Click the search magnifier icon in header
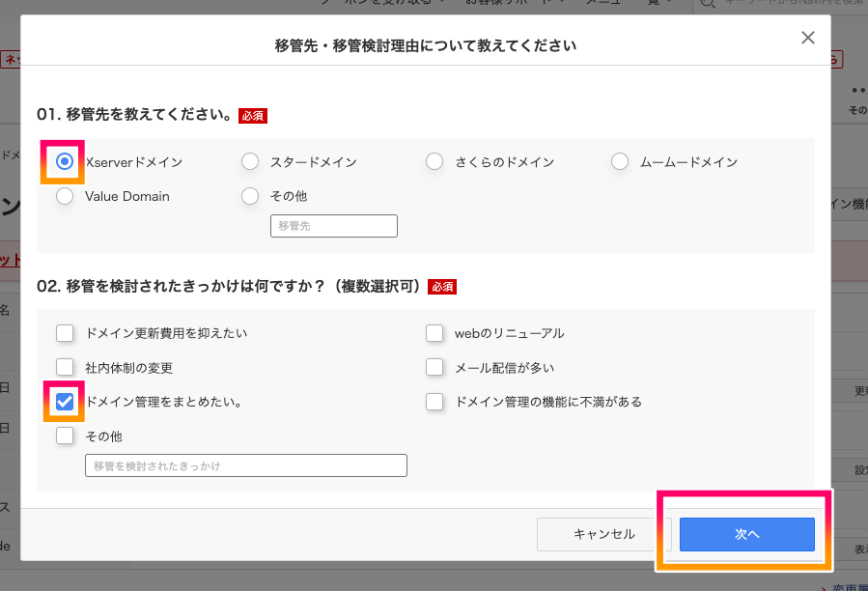This screenshot has width=868, height=591. click(708, 4)
